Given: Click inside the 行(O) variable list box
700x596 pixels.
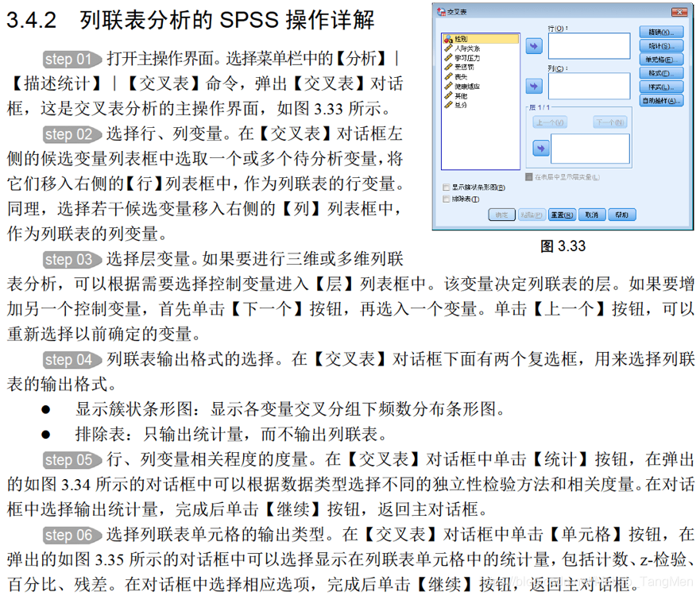Looking at the screenshot, I should (590, 46).
